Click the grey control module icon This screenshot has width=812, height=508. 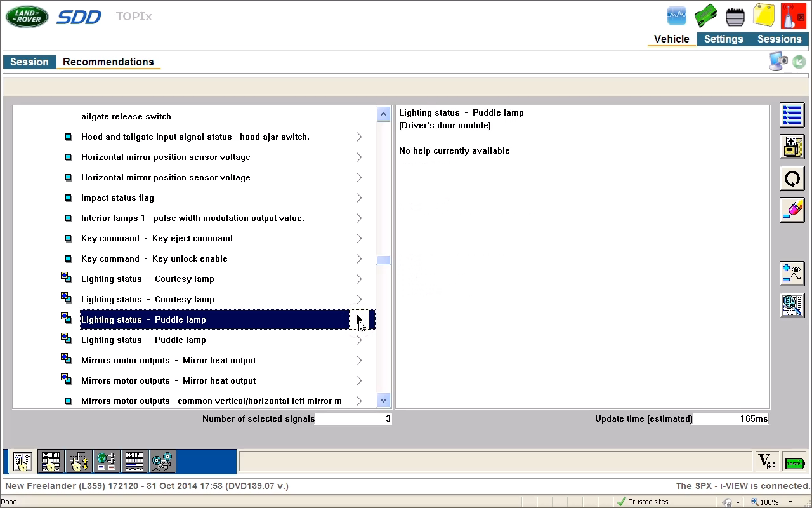[735, 17]
